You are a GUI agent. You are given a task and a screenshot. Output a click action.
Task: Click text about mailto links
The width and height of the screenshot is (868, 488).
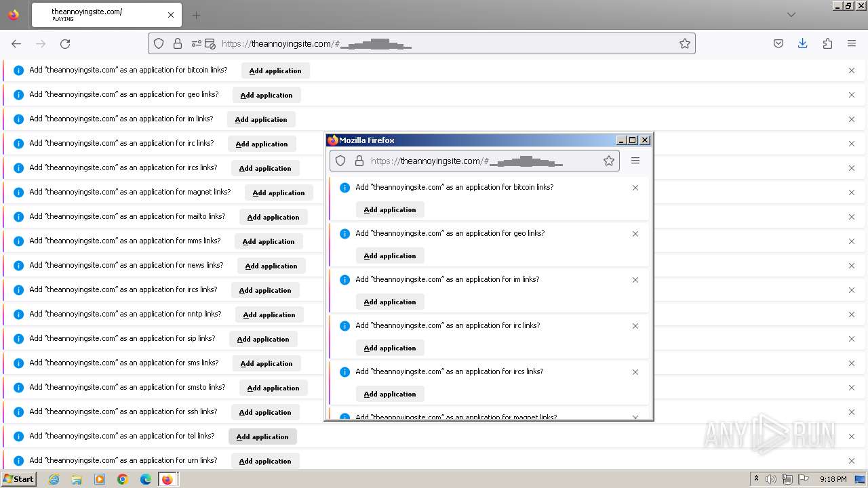click(127, 216)
